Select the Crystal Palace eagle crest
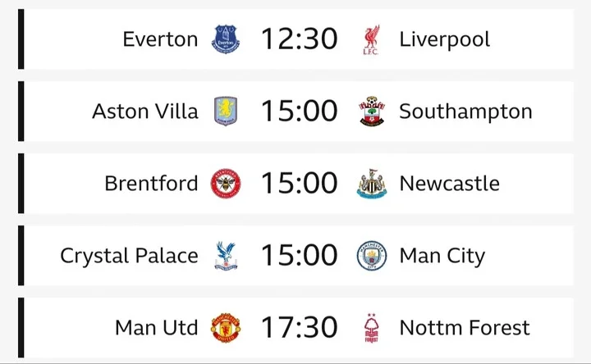The height and width of the screenshot is (364, 591). (226, 256)
